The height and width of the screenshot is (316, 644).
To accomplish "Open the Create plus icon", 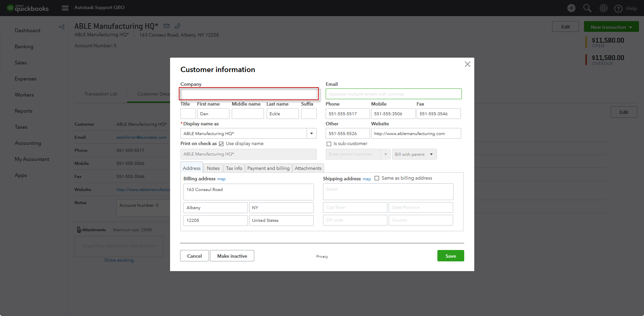I will click(571, 8).
